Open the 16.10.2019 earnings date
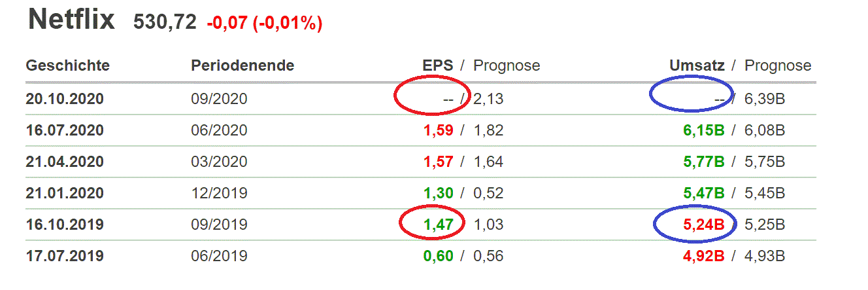Screen dimensions: 868x290 [65, 225]
